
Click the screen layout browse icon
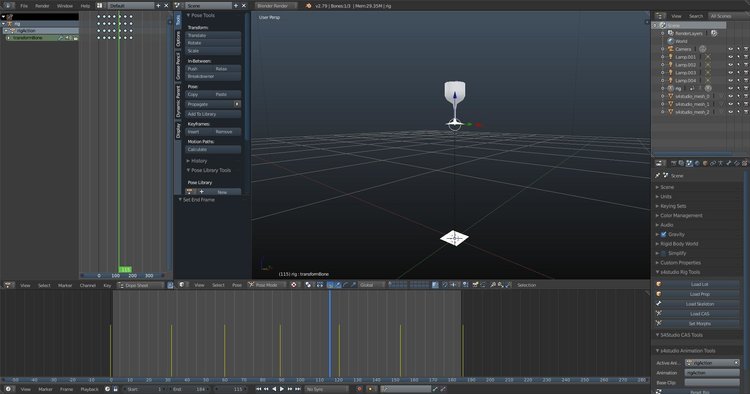click(x=99, y=6)
